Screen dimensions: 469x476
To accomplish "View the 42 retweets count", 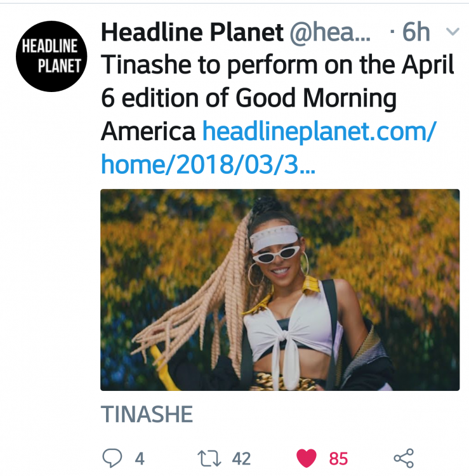I will coord(241,458).
